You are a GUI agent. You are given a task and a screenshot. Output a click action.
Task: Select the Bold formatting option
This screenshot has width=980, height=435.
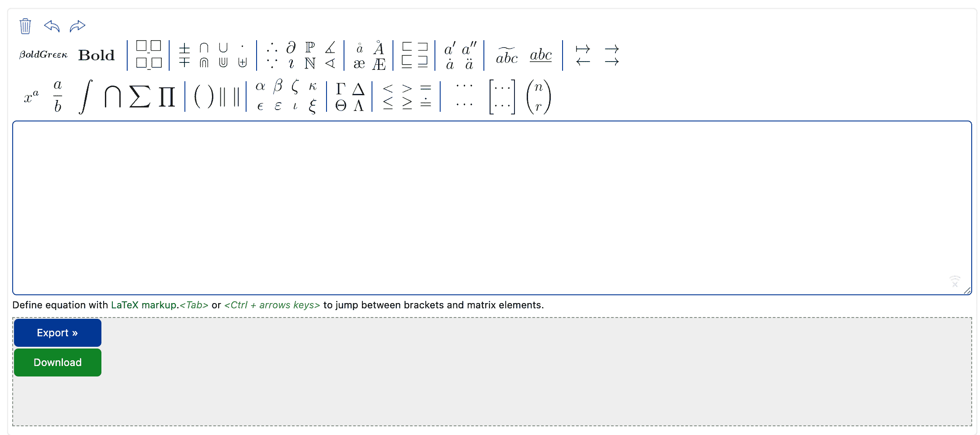(x=95, y=55)
